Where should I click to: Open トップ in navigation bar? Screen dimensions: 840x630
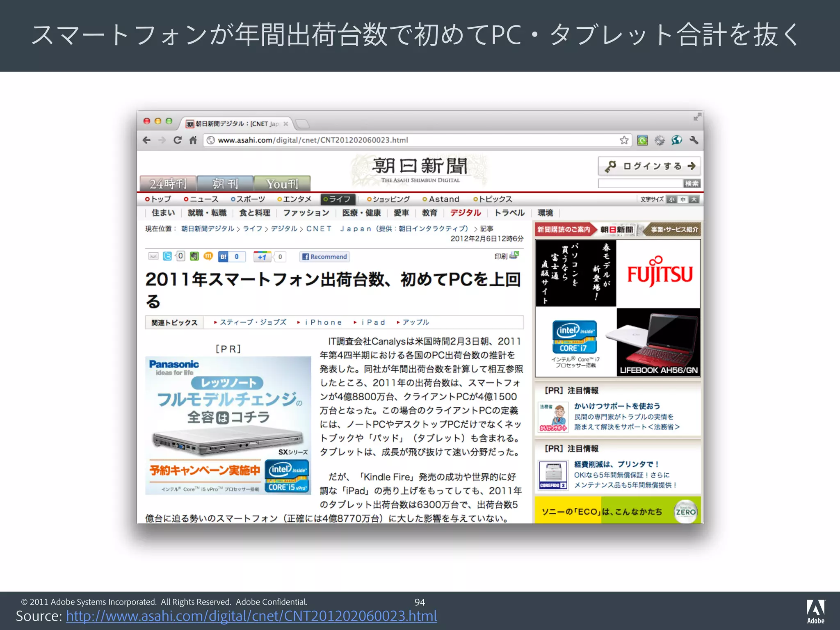158,199
